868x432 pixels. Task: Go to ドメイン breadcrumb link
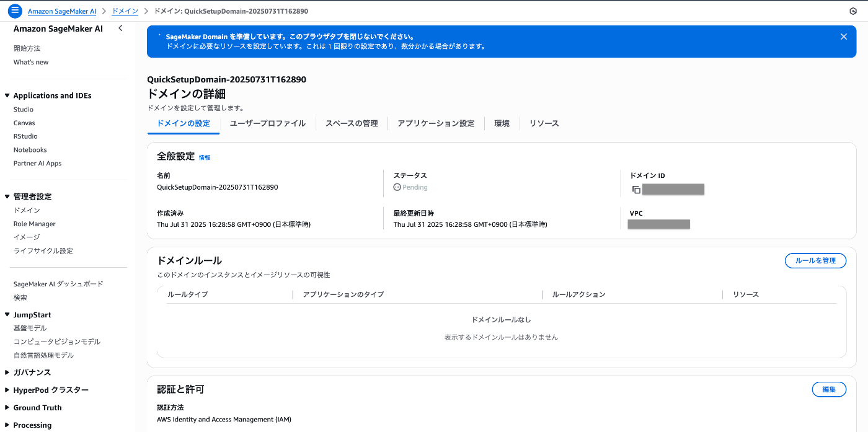coord(125,11)
